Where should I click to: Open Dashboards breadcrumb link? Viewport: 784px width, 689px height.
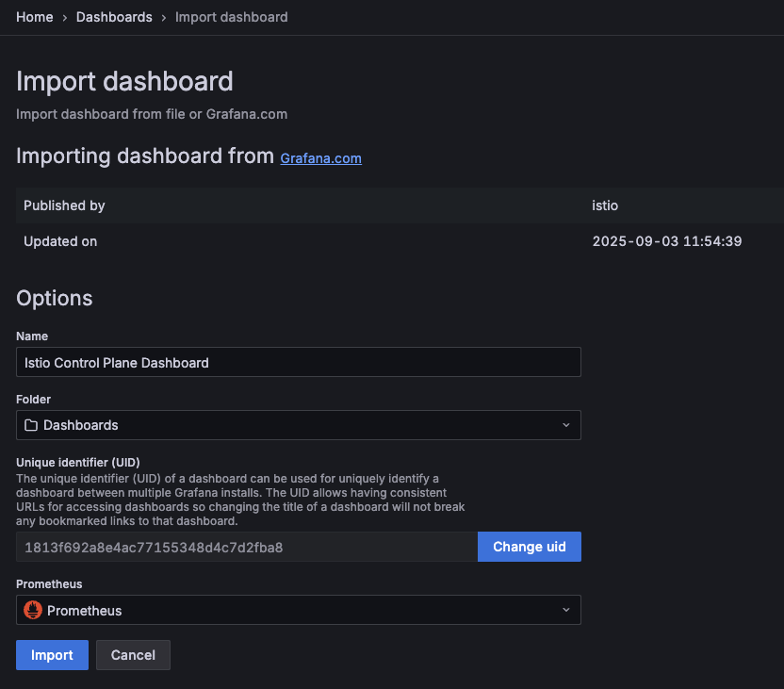coord(114,17)
